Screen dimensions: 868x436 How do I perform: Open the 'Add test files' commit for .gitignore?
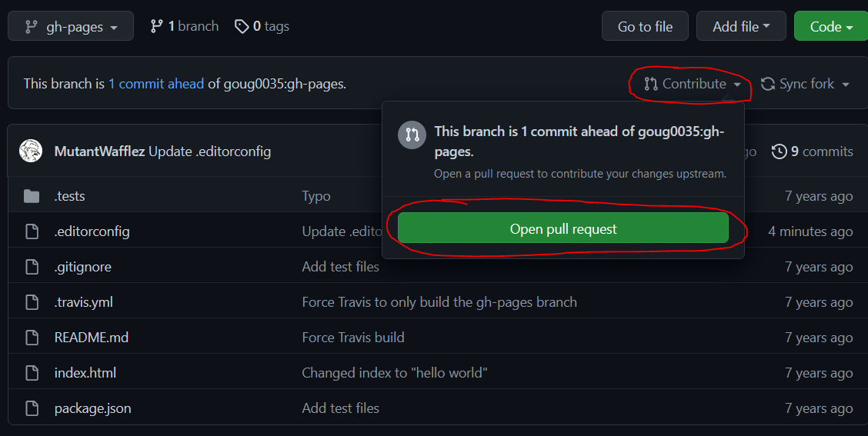tap(340, 267)
